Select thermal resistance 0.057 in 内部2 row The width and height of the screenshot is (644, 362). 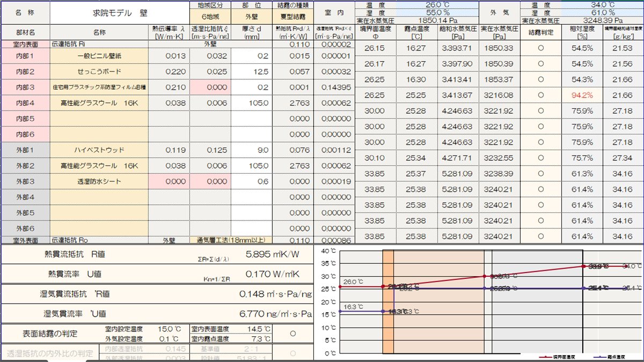click(x=292, y=71)
